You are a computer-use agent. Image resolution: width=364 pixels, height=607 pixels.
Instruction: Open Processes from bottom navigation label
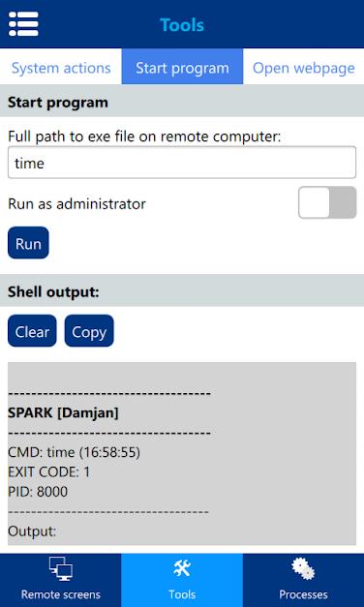303,594
